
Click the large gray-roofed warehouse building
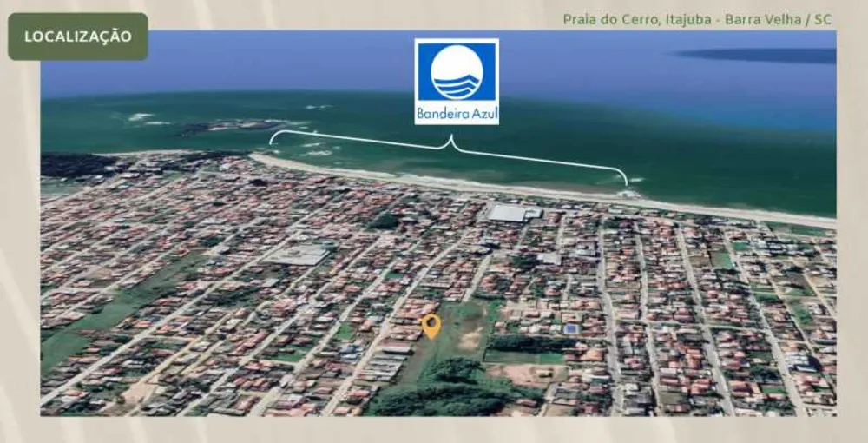(299, 255)
